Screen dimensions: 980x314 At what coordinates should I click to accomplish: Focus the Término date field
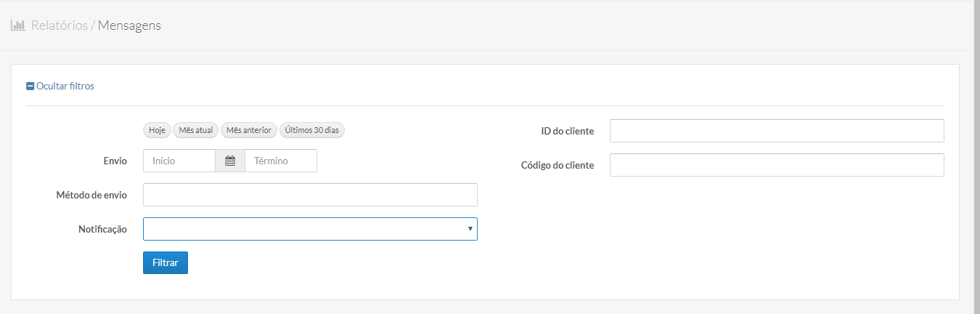coord(281,161)
